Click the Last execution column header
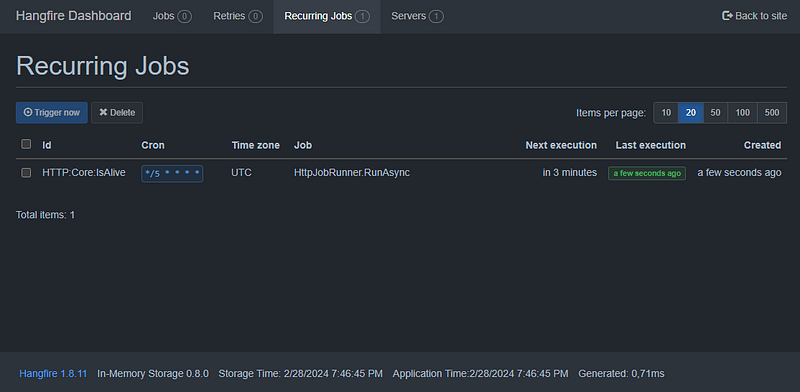This screenshot has width=800, height=392. click(x=651, y=145)
